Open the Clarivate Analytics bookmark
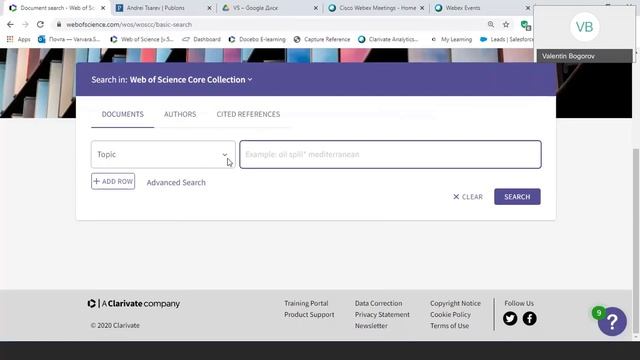 (x=388, y=39)
